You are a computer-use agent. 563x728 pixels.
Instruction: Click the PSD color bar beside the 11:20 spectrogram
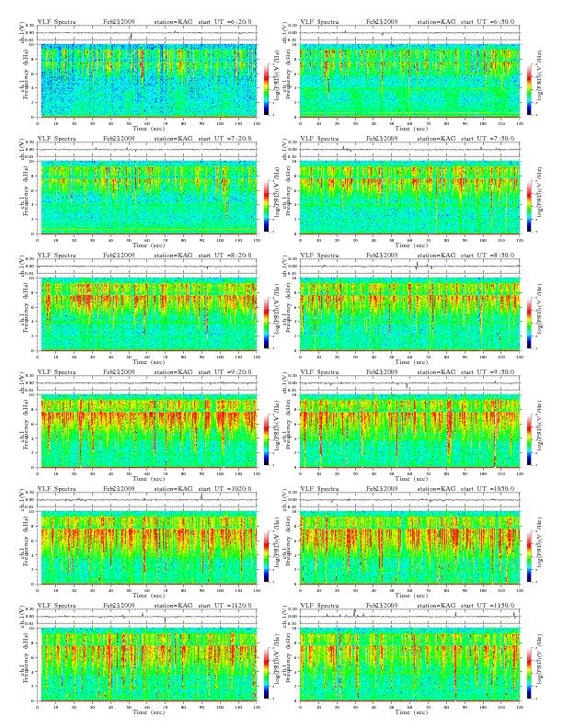pos(266,673)
